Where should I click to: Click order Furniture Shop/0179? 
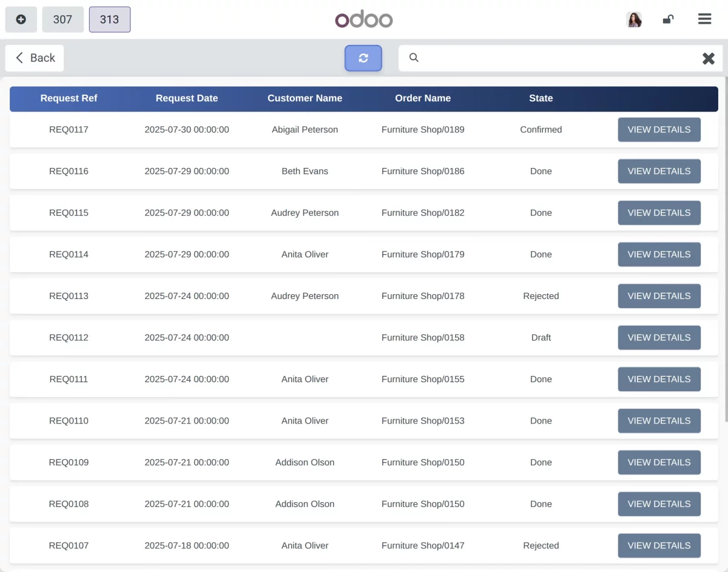click(x=423, y=254)
